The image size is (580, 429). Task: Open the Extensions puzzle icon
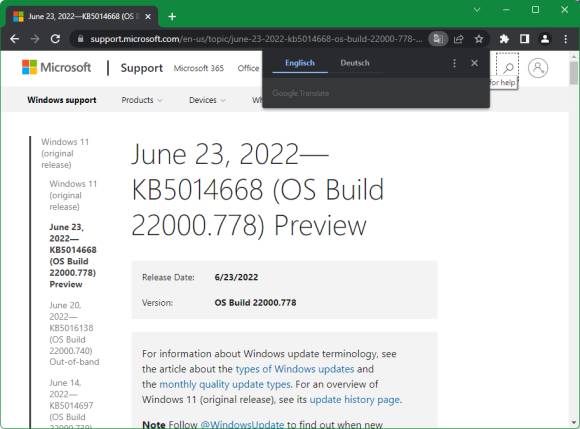(504, 39)
